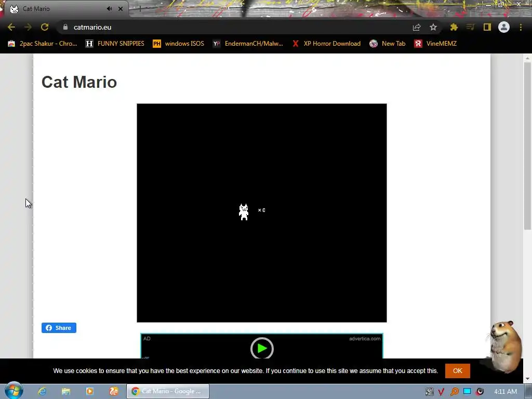Click the Facebook Share button
Screen dimensions: 532x399
point(59,328)
